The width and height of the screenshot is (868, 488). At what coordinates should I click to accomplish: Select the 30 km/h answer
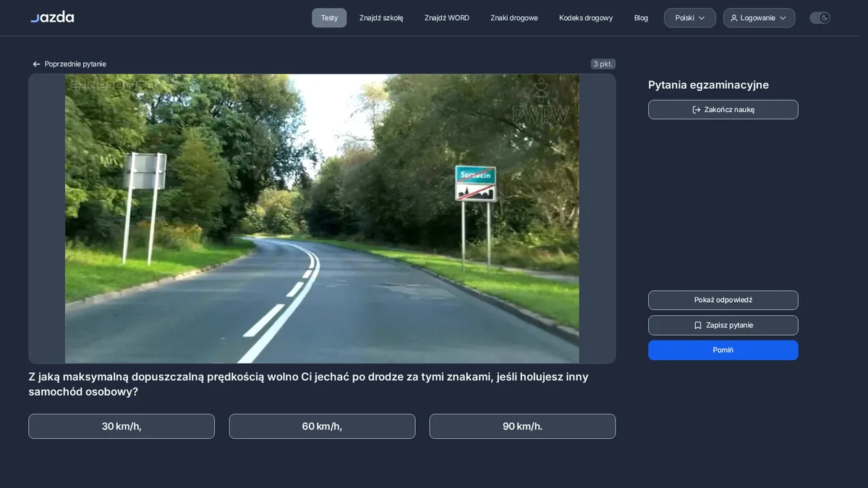pos(122,427)
